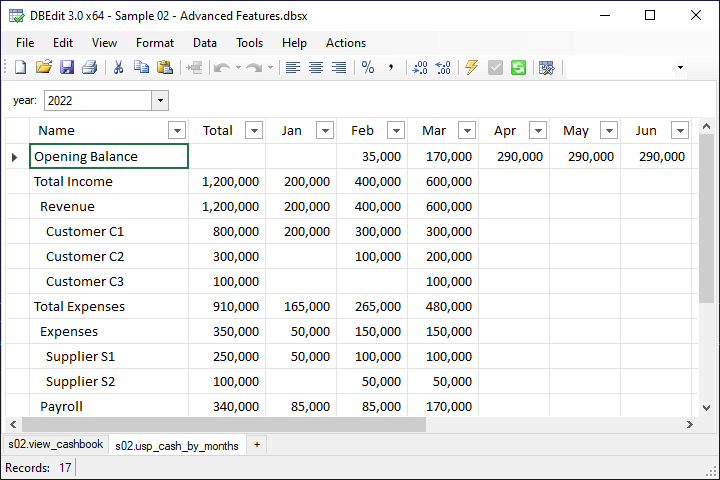Select the Total Income row name
This screenshot has width=720, height=480.
[109, 181]
